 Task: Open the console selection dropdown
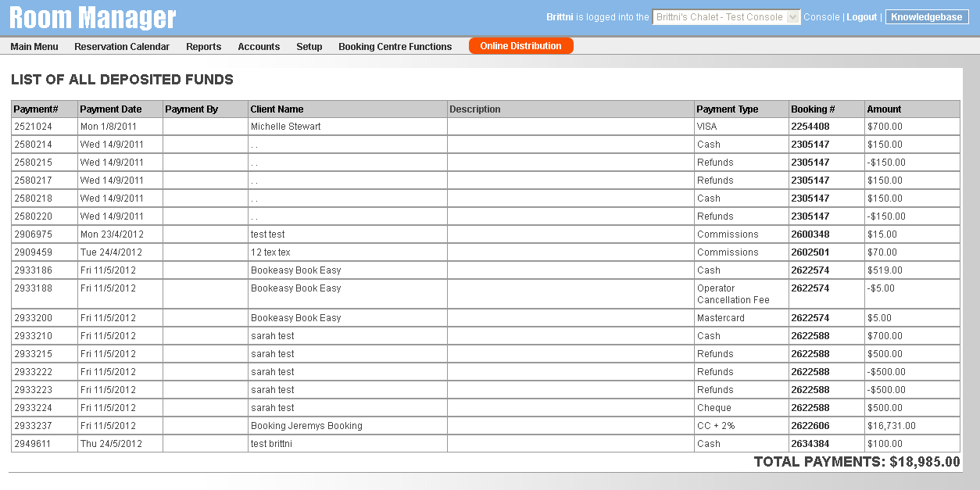tap(726, 16)
